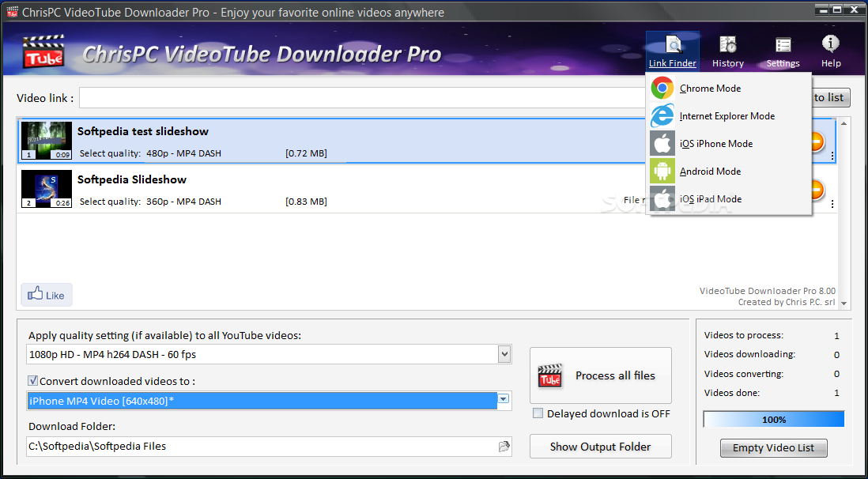868x479 pixels.
Task: Click the Apple icon beside iOS iPad Mode
Action: tap(662, 199)
